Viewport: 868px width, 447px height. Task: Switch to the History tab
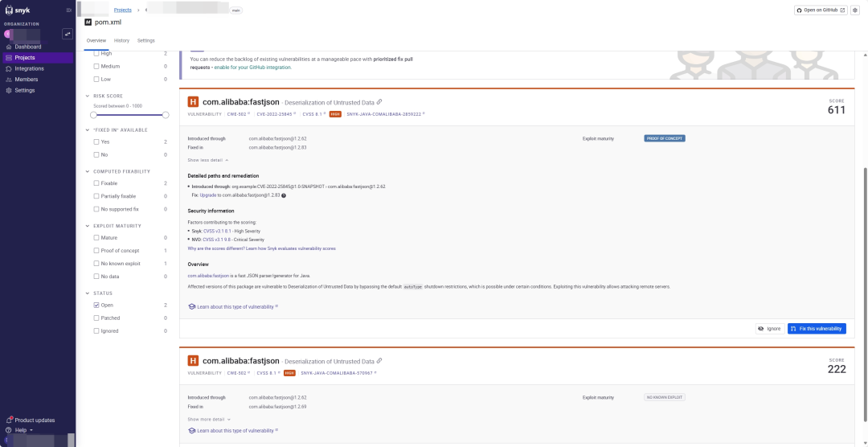[122, 40]
